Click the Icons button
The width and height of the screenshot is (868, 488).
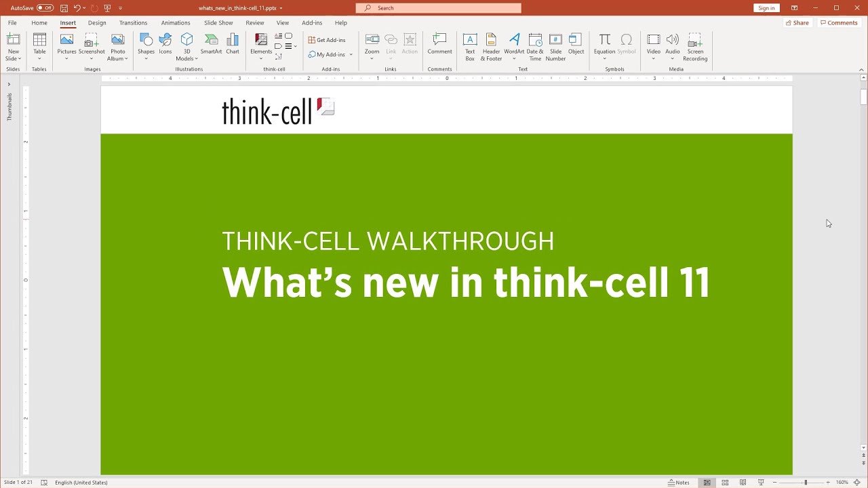165,44
